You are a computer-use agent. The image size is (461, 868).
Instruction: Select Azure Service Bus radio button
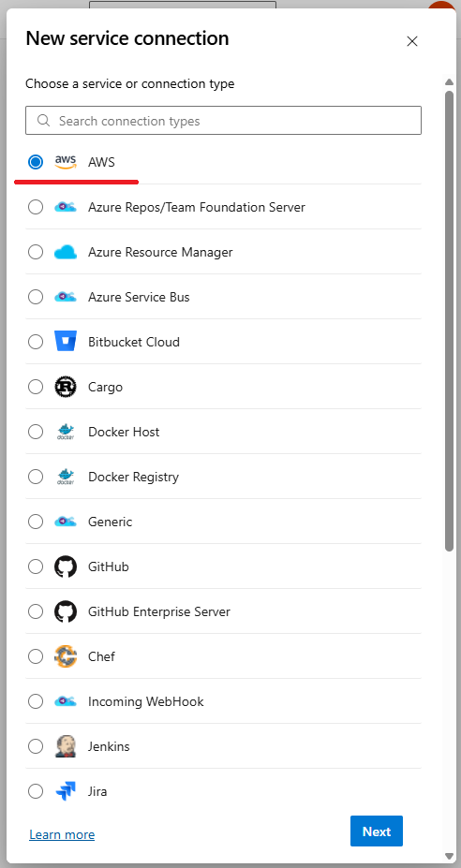pos(36,297)
